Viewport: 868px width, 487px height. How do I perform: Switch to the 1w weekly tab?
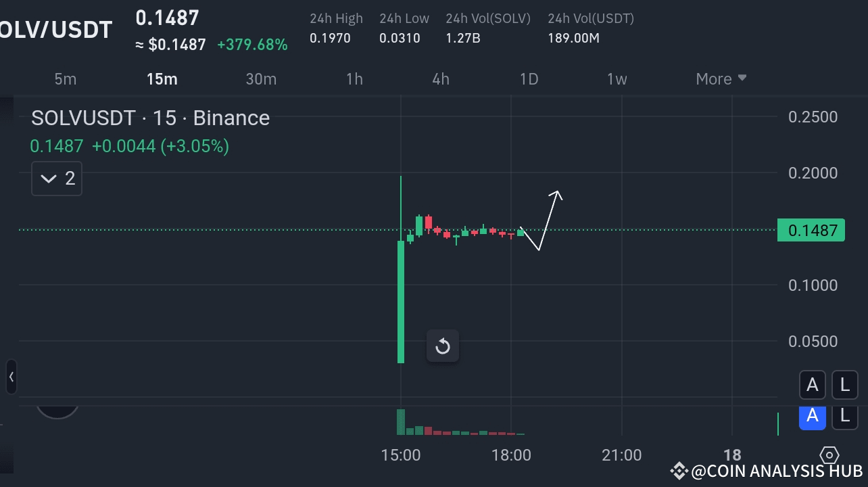pos(617,78)
